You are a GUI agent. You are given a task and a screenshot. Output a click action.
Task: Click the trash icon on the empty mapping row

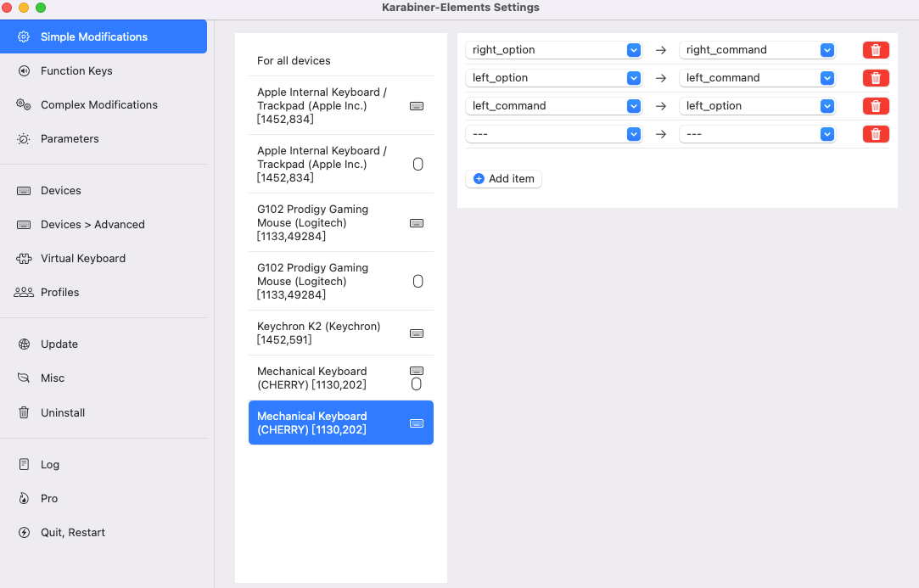(x=876, y=134)
